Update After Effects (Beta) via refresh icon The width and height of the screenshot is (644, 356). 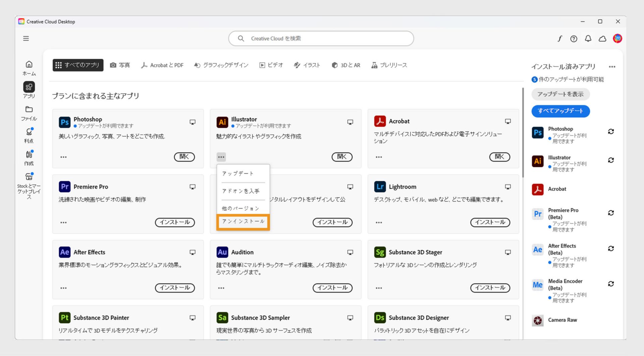tap(611, 248)
